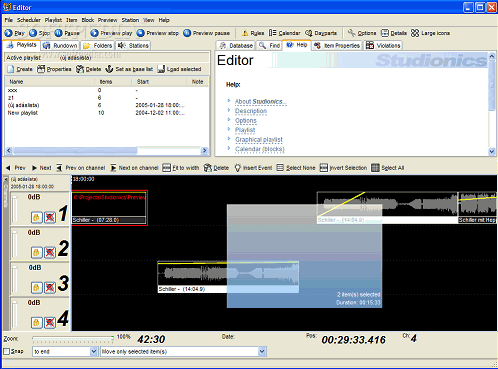Open the Description help link
Image resolution: width=498 pixels, height=369 pixels.
tap(251, 111)
